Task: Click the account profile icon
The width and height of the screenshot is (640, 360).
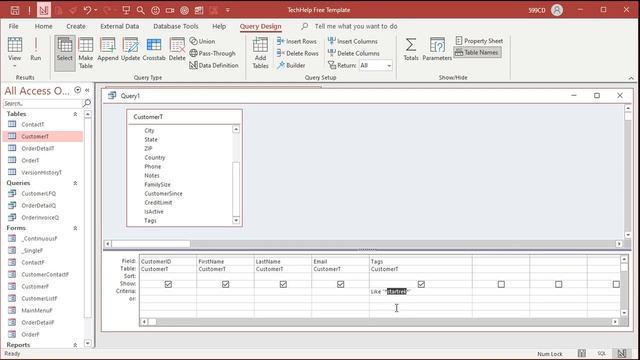Action: (x=557, y=10)
